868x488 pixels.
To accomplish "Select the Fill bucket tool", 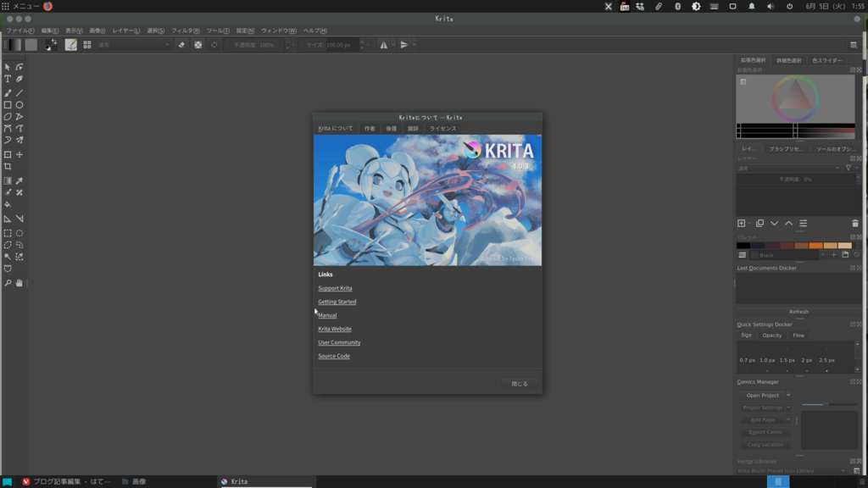I will coord(8,204).
